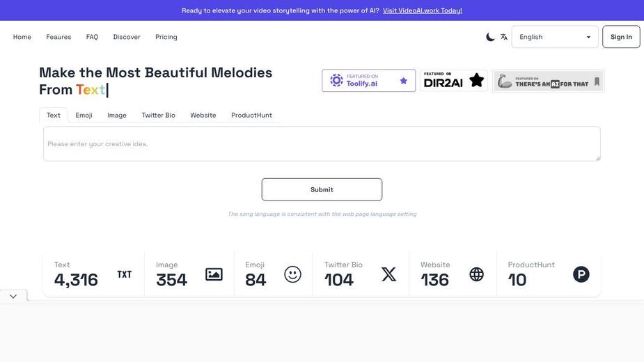
Task: Submit the creative idea
Action: tap(322, 189)
